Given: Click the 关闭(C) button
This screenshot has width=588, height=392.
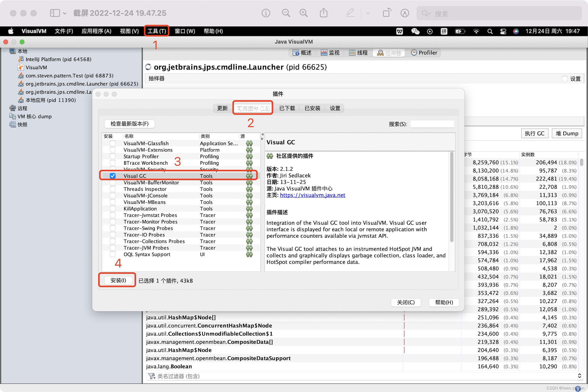Looking at the screenshot, I should click(406, 303).
